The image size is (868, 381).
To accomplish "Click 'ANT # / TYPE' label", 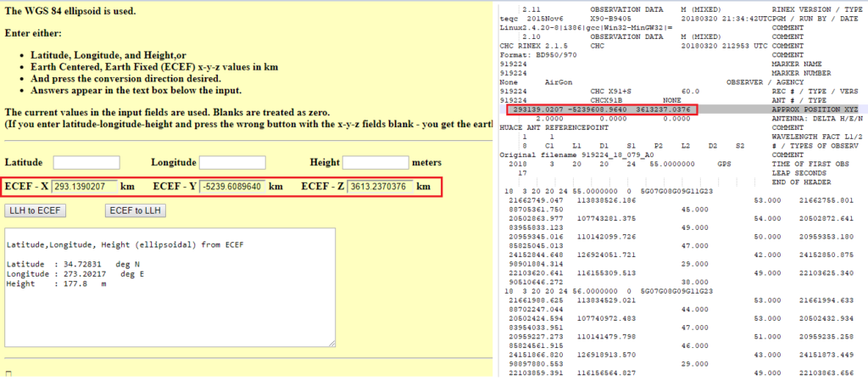I will click(798, 100).
